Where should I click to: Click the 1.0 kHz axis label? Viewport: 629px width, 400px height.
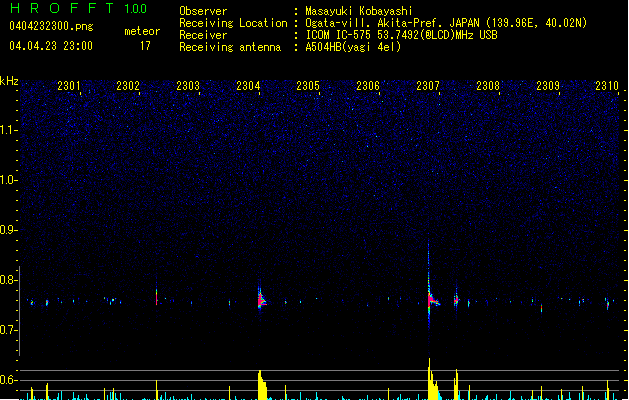pyautogui.click(x=9, y=180)
